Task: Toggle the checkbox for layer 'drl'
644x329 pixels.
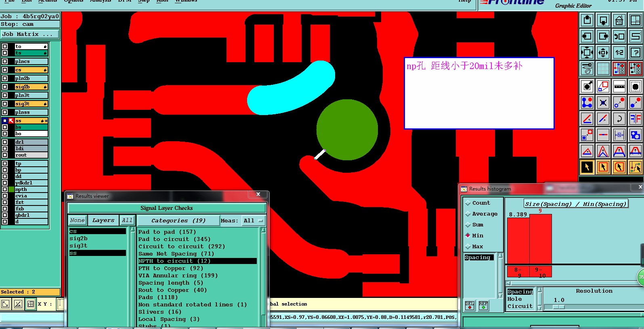Action: pyautogui.click(x=5, y=142)
